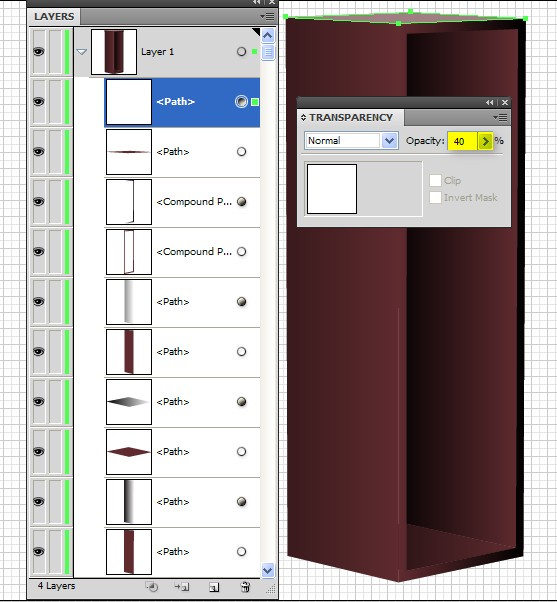This screenshot has height=602, width=557.
Task: Select the LAYERS panel tab
Action: [54, 17]
